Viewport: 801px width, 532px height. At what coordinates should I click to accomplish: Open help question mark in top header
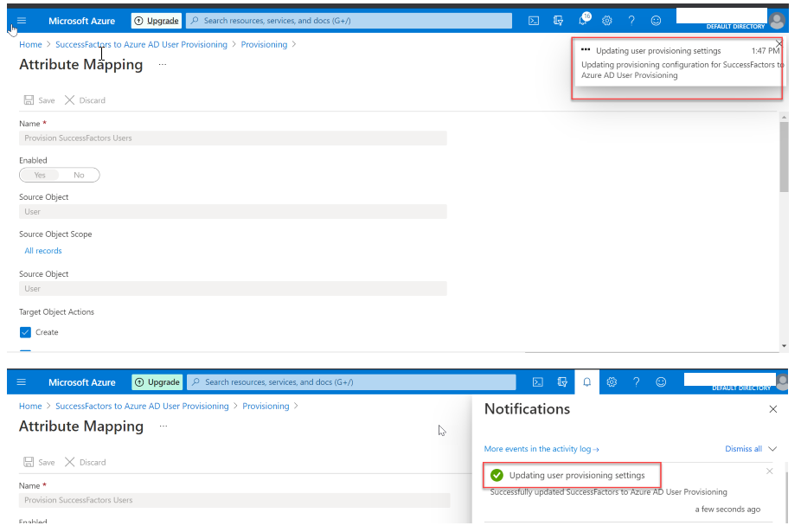pos(631,21)
